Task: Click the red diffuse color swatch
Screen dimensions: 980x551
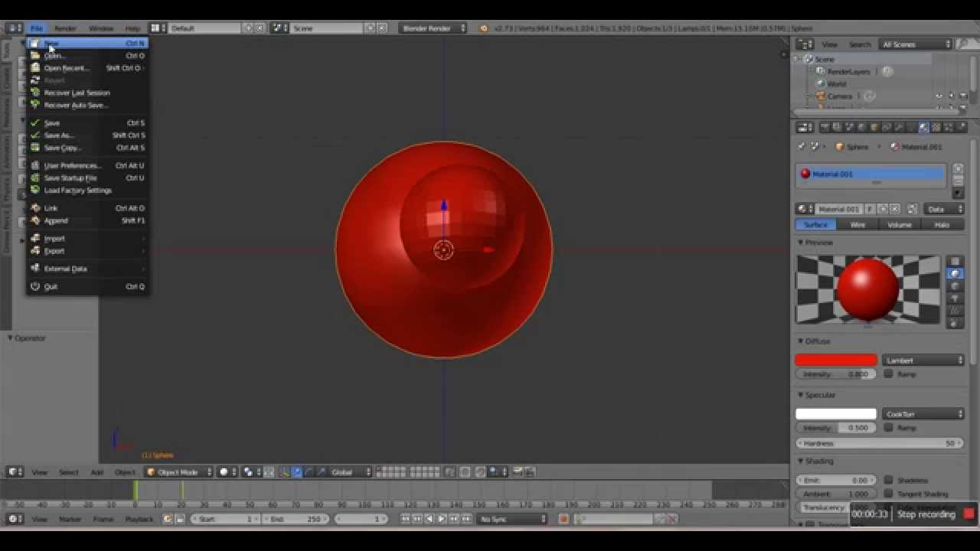Action: click(x=836, y=360)
